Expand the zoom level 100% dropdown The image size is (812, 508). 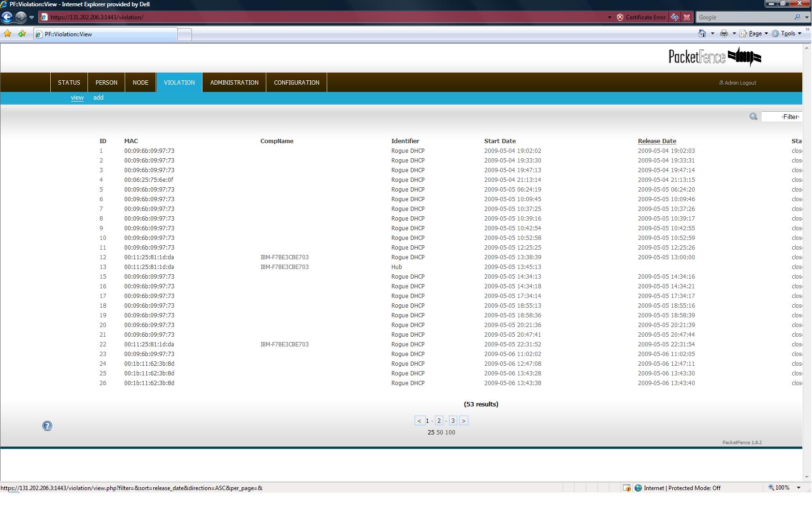pos(798,488)
